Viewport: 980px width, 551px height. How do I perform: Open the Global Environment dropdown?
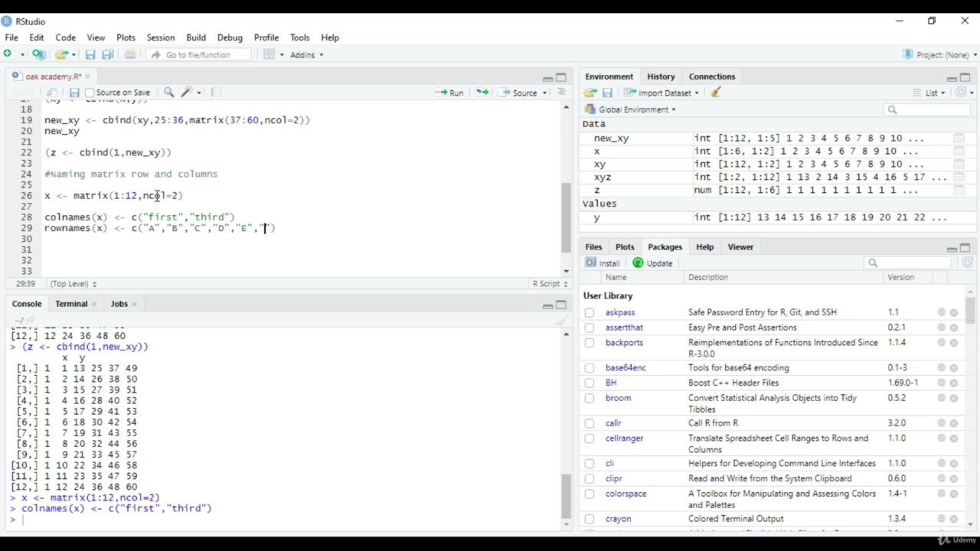[x=630, y=109]
